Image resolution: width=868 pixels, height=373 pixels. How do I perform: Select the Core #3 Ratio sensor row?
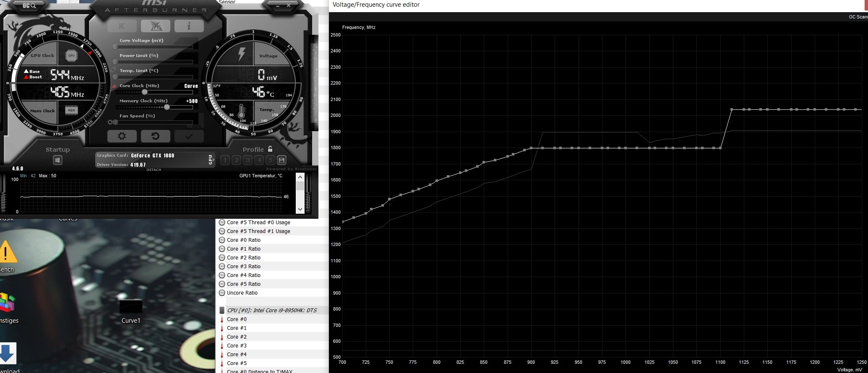click(x=272, y=267)
